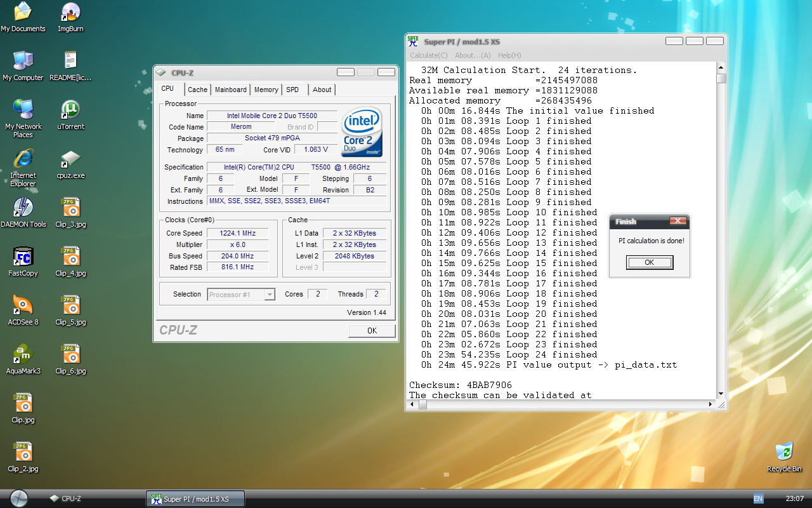The height and width of the screenshot is (508, 812).
Task: Open the Help(H) menu in Super PI
Action: click(x=509, y=55)
